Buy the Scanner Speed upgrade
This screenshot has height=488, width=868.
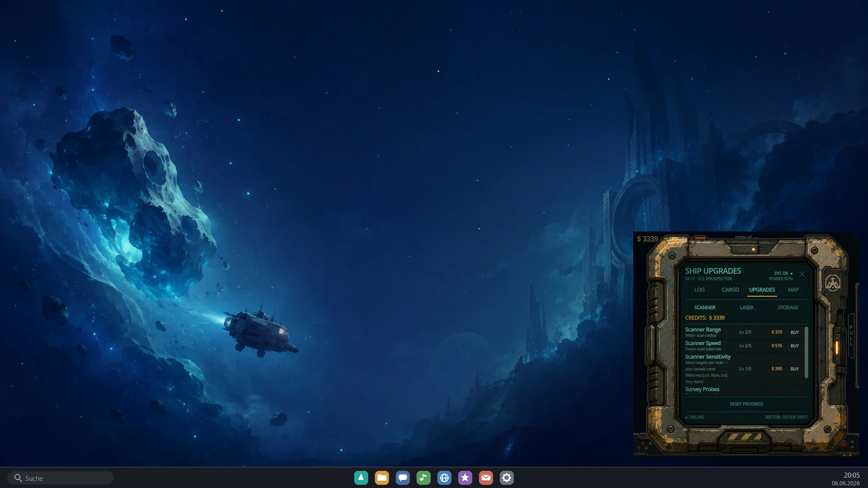[794, 346]
